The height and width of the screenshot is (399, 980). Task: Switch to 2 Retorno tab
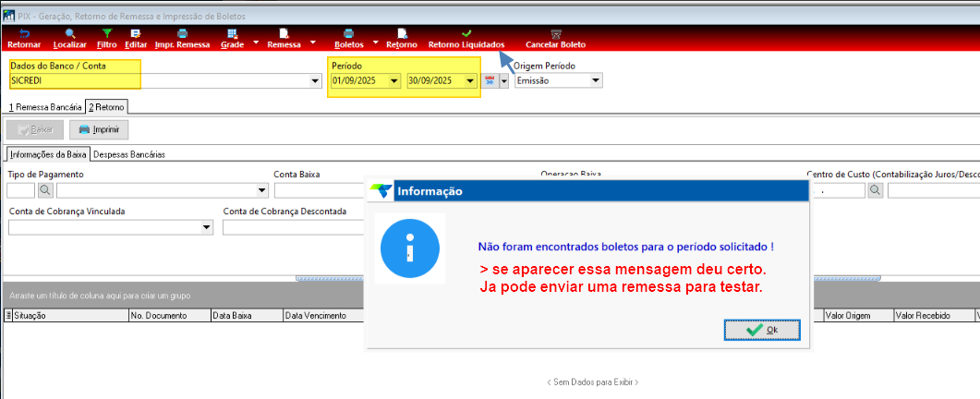click(106, 107)
